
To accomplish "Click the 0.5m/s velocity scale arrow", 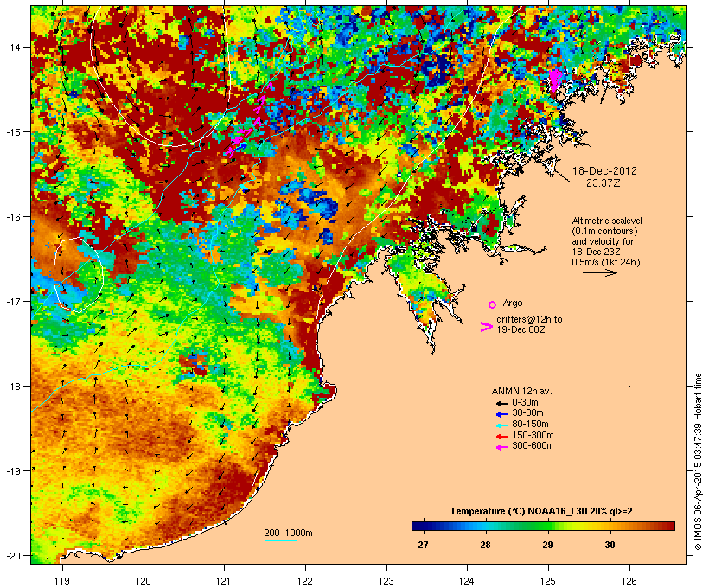I will [x=599, y=272].
